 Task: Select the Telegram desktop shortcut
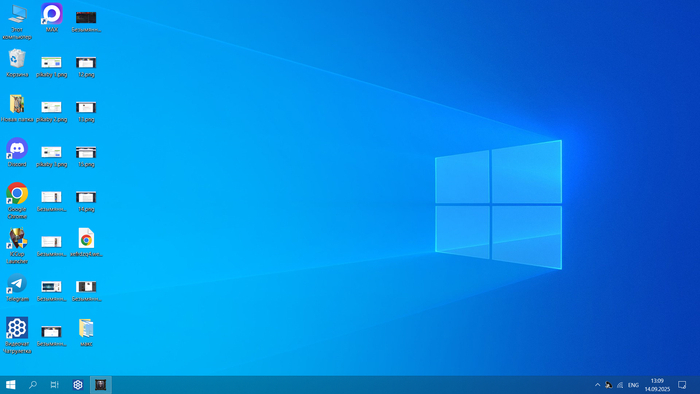17,288
